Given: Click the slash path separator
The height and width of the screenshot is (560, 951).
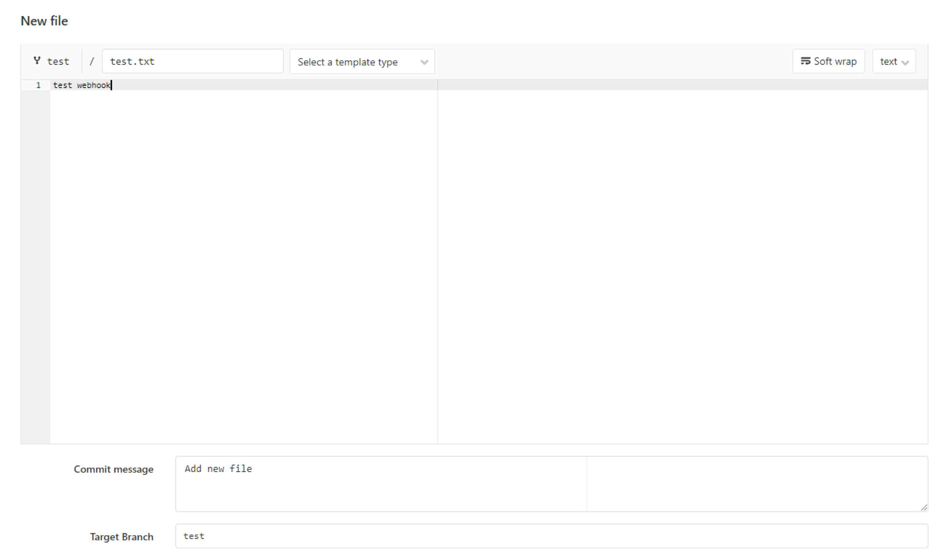Looking at the screenshot, I should coord(92,61).
